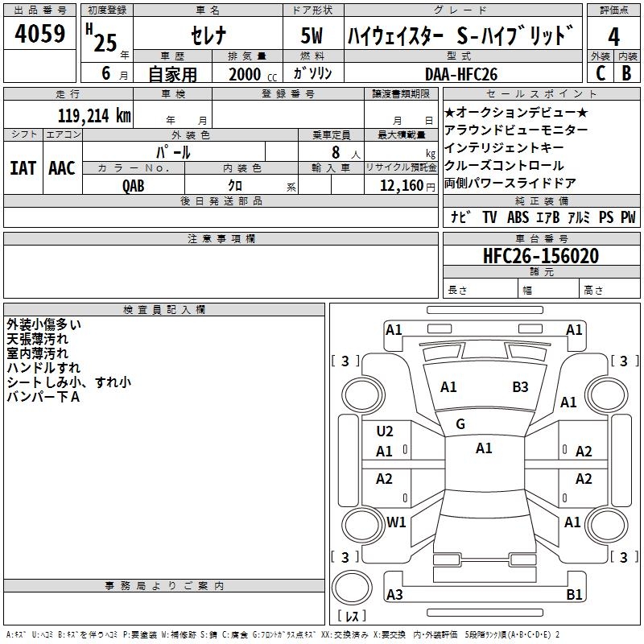
Task: Click the seating capacity 8 人
Action: point(346,153)
